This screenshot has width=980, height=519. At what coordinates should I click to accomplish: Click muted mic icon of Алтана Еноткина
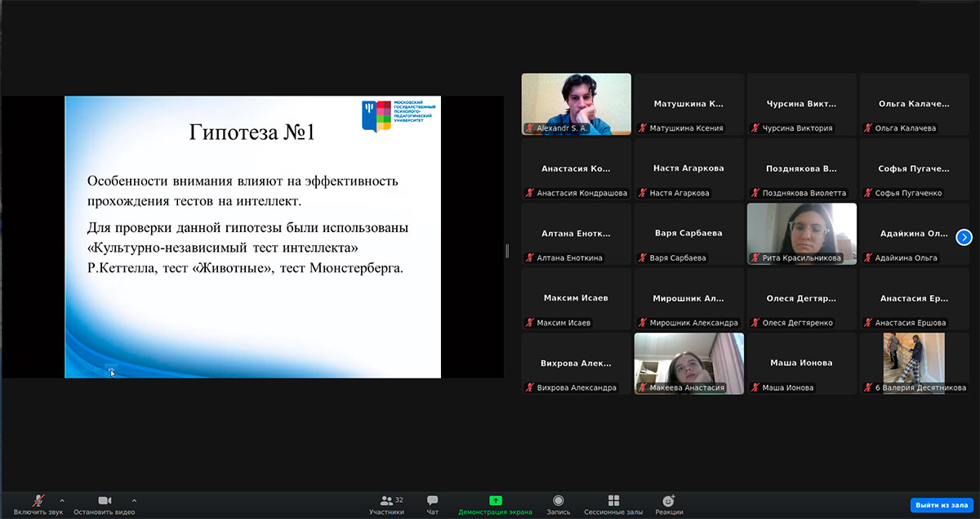click(529, 257)
